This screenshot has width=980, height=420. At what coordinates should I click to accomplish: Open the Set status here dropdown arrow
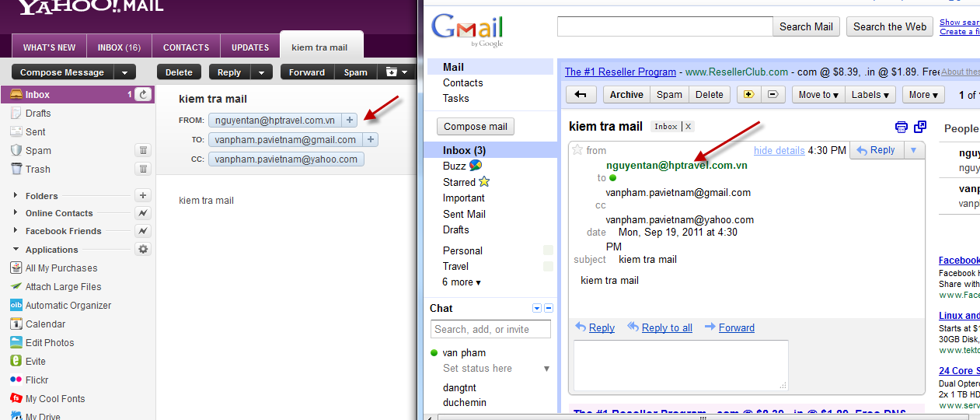546,369
